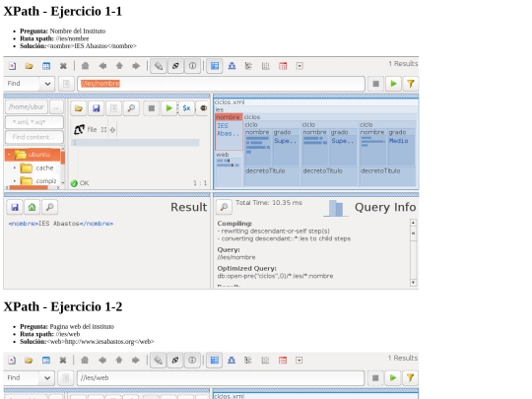Expand the .compiz folder
Image resolution: width=532 pixels, height=399 pixels.
(15, 181)
